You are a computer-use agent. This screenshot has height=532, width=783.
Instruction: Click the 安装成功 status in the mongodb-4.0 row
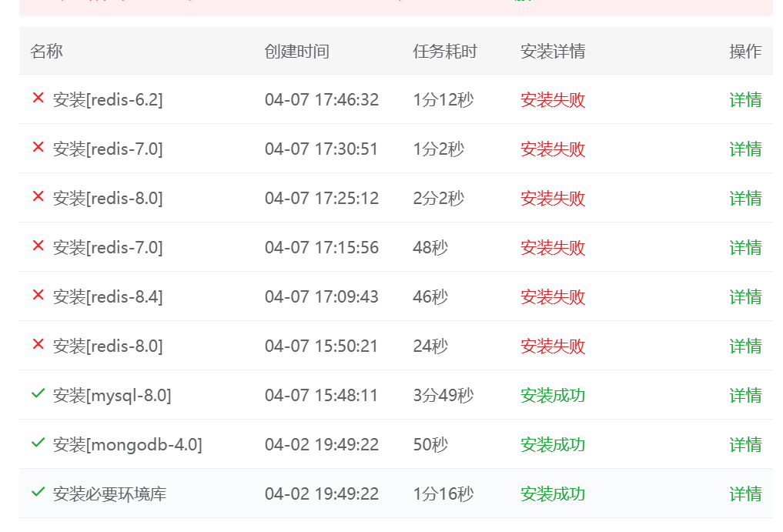point(553,444)
